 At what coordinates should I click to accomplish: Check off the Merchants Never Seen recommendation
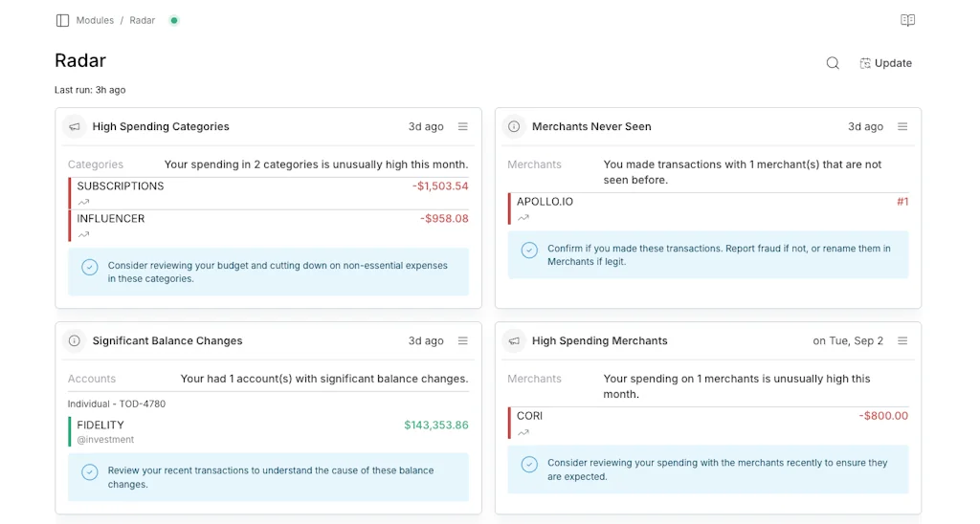tap(529, 251)
